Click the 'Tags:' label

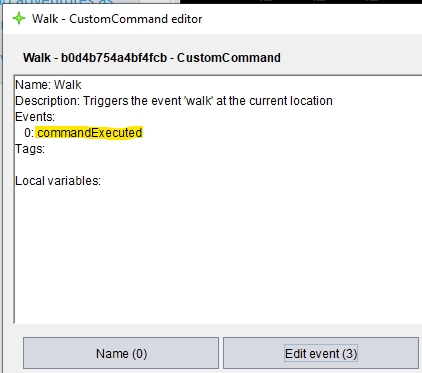pos(30,149)
